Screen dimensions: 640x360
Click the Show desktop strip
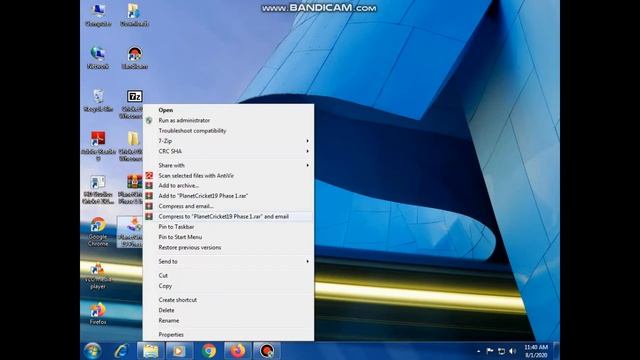click(556, 351)
